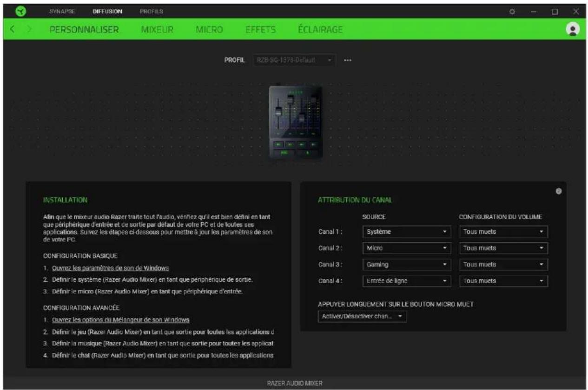This screenshot has height=390, width=588.
Task: Open link Ouvrez les paramètres de son de Windows
Action: point(111,268)
